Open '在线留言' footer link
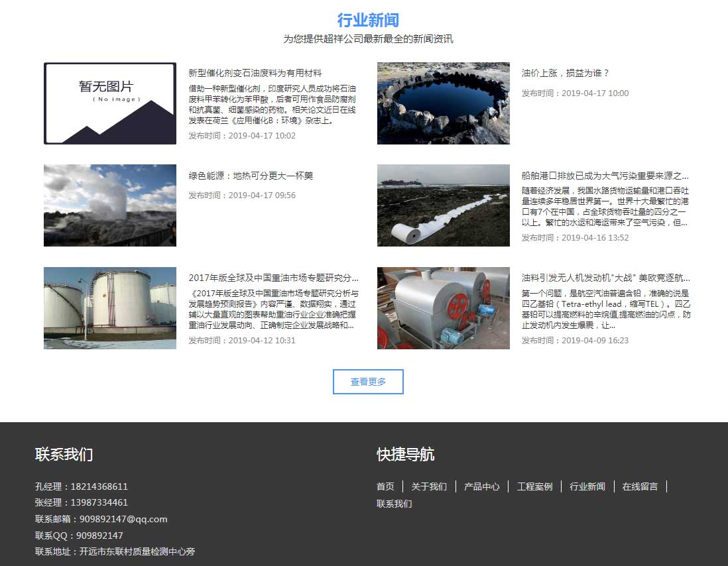 pyautogui.click(x=640, y=486)
